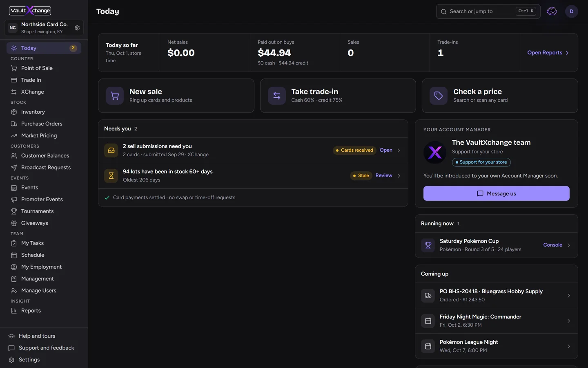This screenshot has height=368, width=588.
Task: Expand the sell submissions row chevron
Action: [399, 150]
